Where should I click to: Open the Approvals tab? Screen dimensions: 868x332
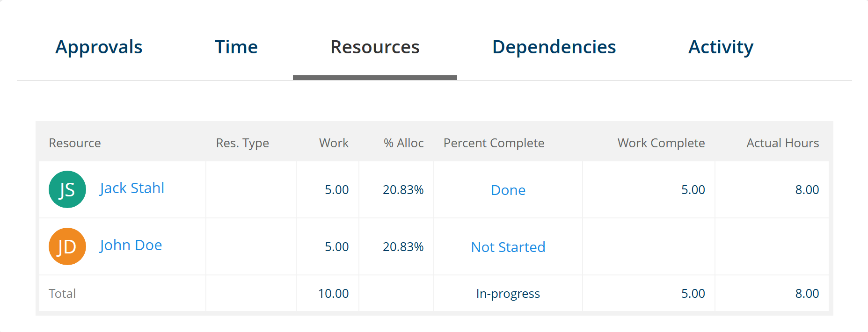click(x=99, y=47)
